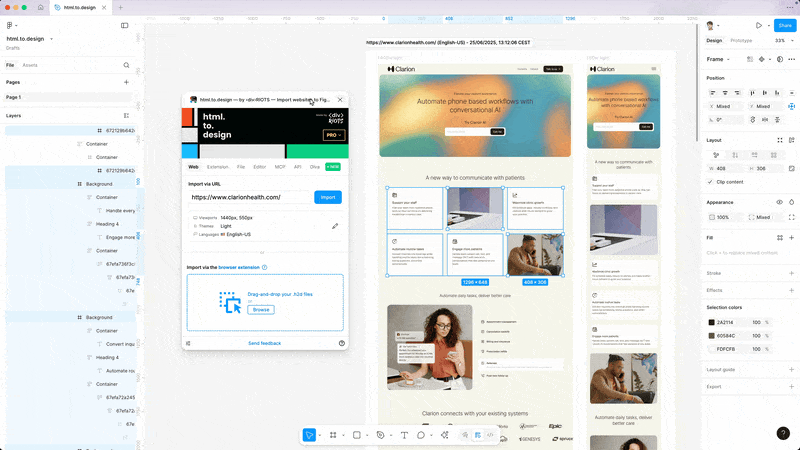
Task: Click the browser extension link
Action: click(x=239, y=267)
